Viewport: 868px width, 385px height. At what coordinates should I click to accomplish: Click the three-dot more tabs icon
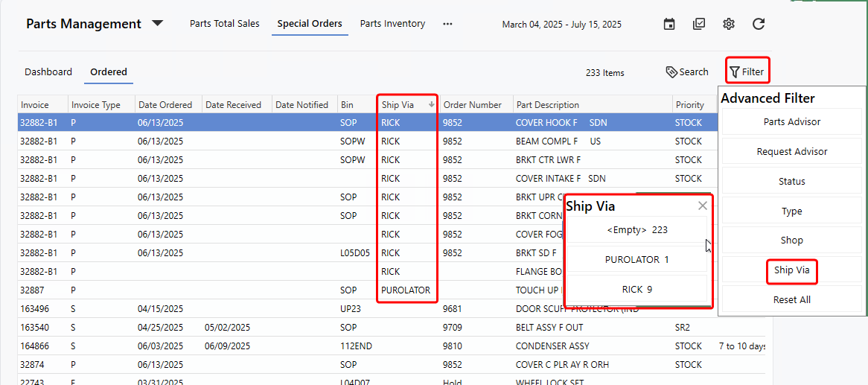(447, 24)
